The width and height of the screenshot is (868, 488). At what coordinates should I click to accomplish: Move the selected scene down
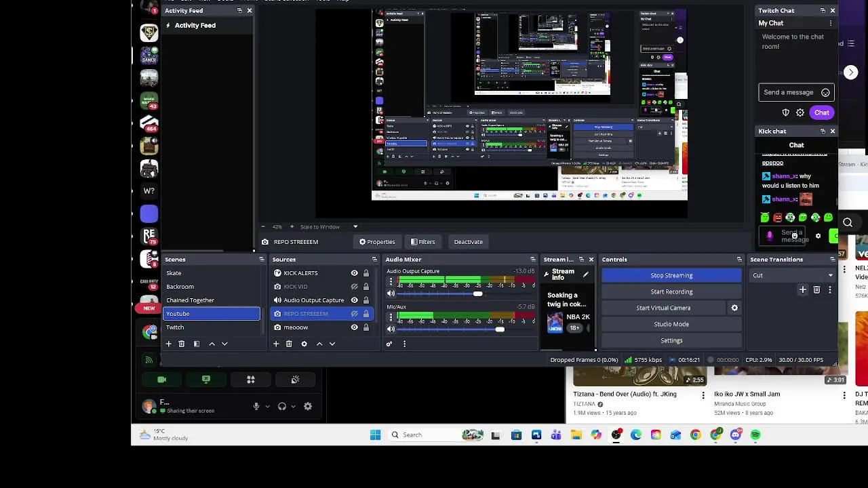[224, 344]
